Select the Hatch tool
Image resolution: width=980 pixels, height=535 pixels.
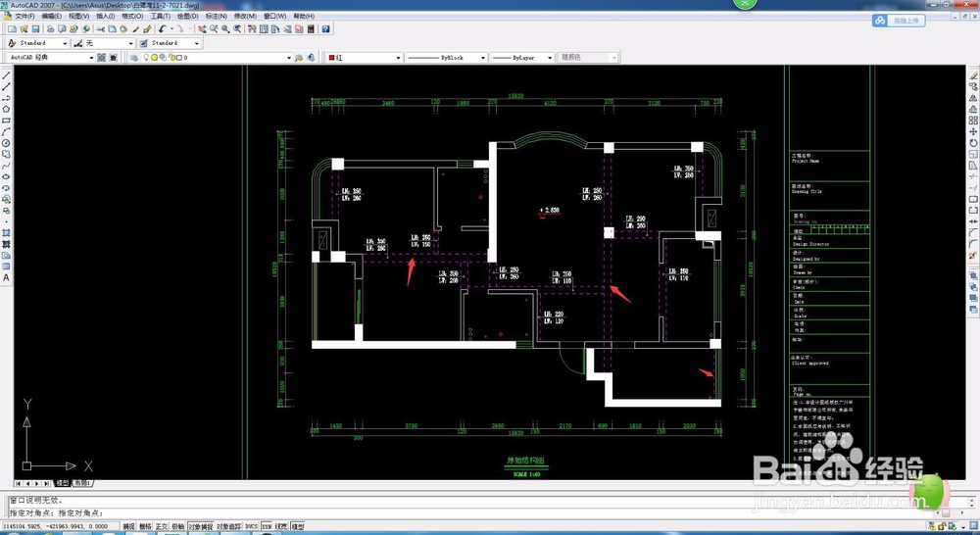click(x=6, y=232)
